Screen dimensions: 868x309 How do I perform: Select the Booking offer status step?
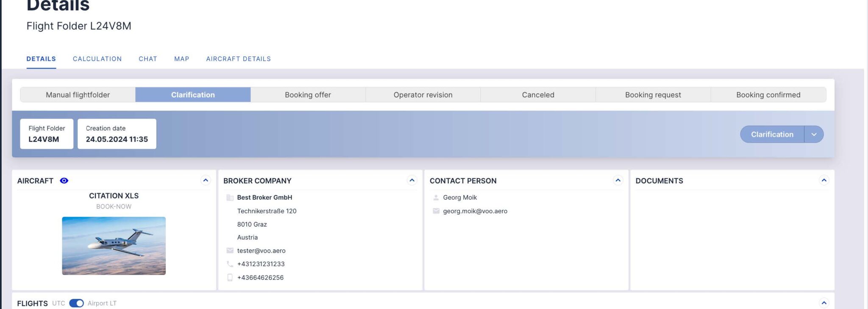308,95
